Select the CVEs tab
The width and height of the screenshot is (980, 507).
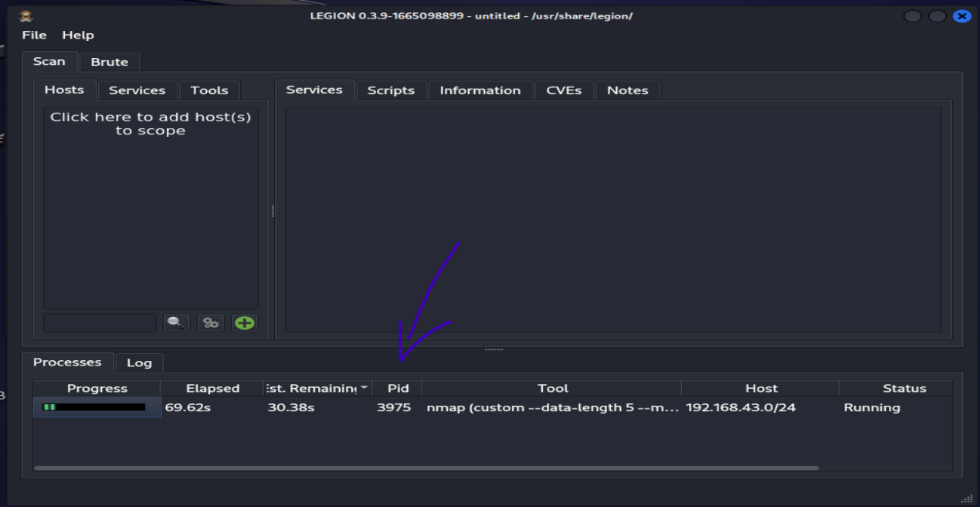(564, 90)
